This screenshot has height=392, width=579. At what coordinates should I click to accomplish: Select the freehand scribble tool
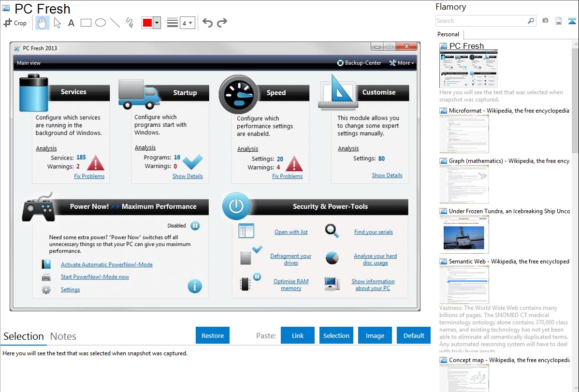130,23
